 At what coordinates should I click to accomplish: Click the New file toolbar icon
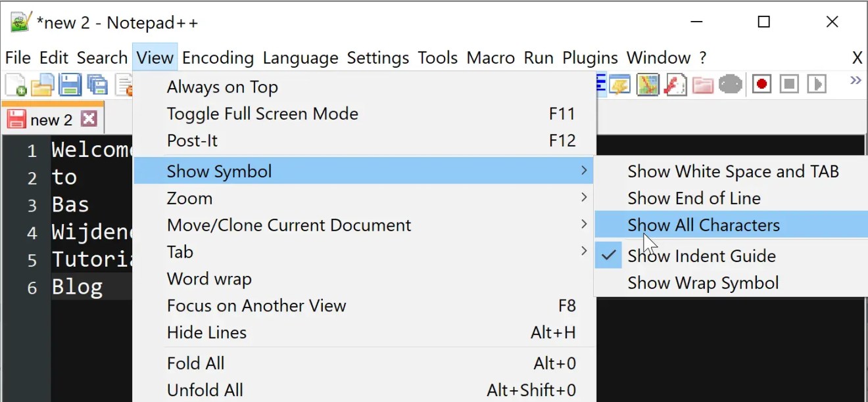(15, 85)
